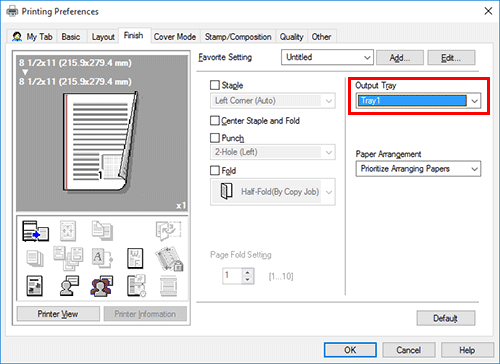Open the Left Corner (Auto) staple dropdown

tap(273, 101)
